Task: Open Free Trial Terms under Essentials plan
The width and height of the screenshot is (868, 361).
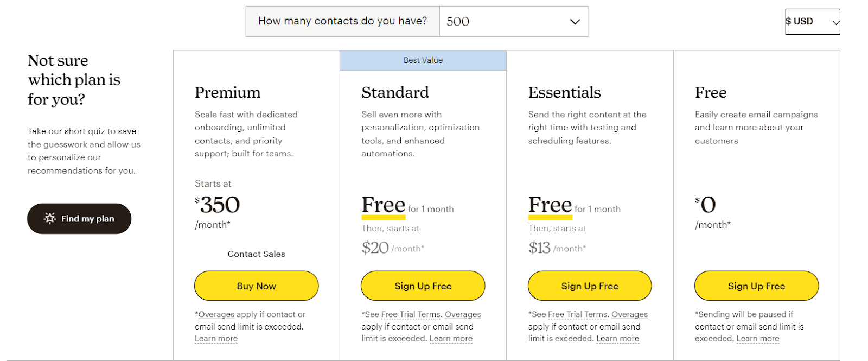Action: (578, 314)
